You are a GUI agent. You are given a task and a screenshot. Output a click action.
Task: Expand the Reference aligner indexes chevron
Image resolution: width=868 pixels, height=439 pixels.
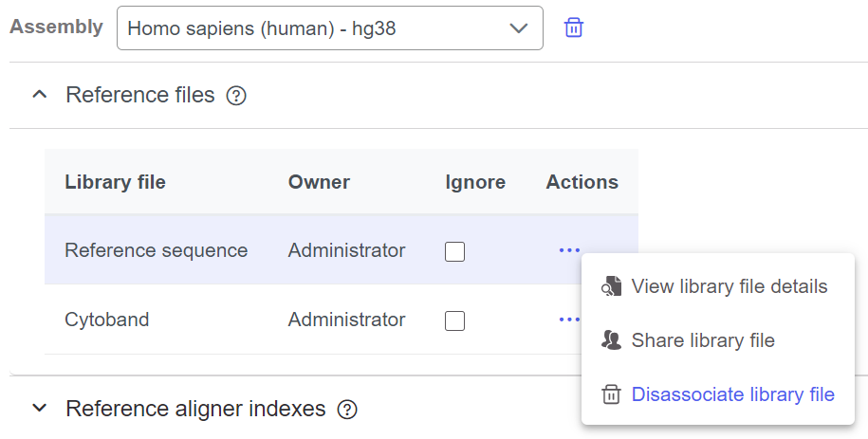tap(39, 409)
